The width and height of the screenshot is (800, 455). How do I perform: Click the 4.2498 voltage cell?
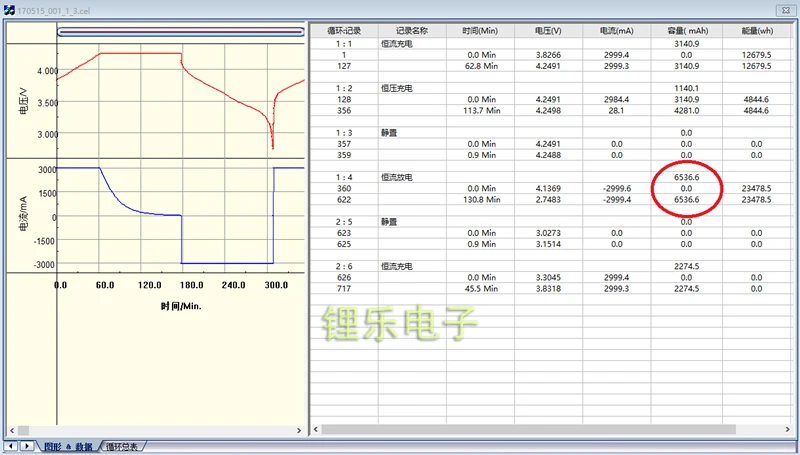548,111
